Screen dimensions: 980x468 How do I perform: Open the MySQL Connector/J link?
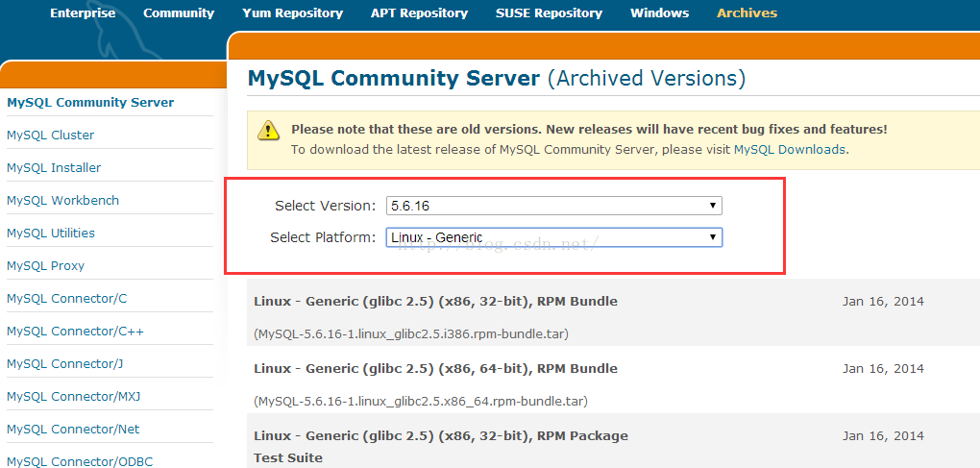(64, 364)
